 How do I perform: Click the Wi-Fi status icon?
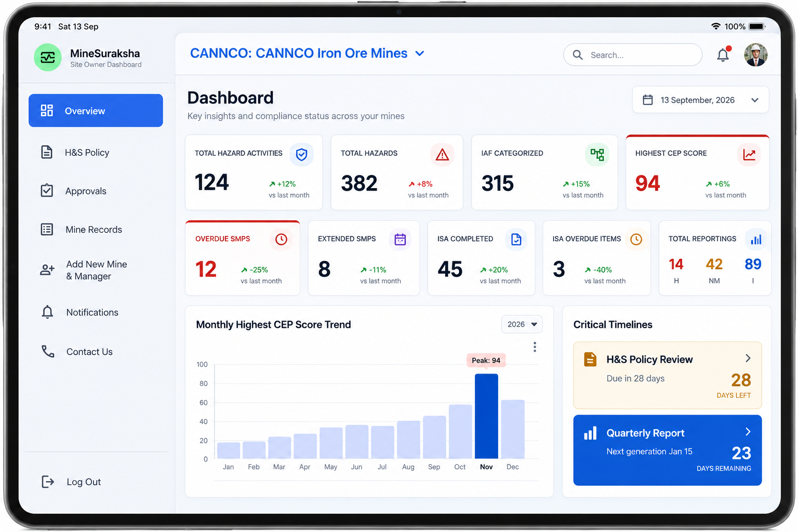tap(716, 26)
